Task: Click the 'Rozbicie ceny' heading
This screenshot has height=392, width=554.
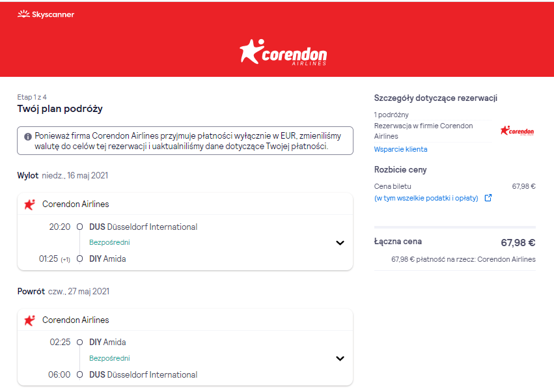Action: (400, 170)
